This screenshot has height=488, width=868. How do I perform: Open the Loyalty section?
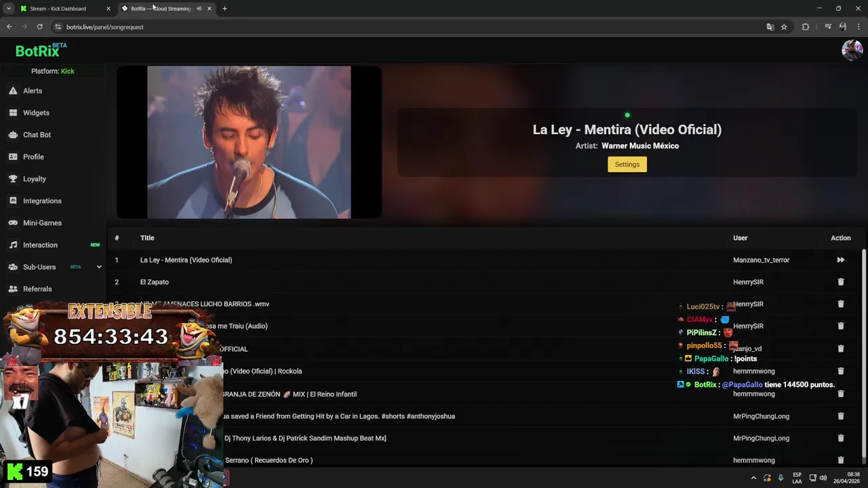coord(35,179)
